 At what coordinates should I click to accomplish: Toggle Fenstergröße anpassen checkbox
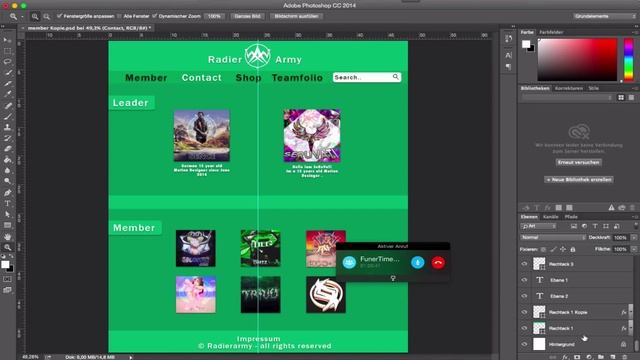pyautogui.click(x=59, y=16)
